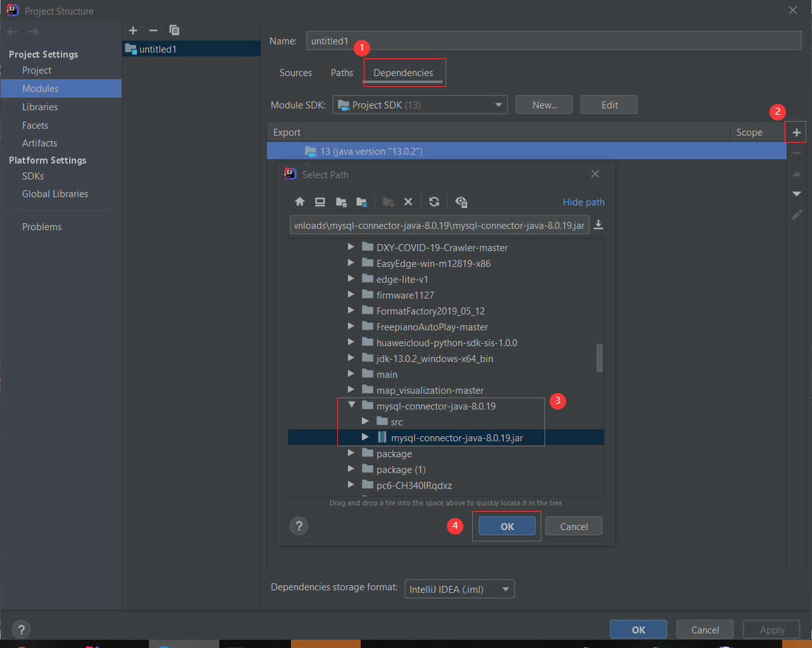Expand the main folder arrow

point(351,373)
